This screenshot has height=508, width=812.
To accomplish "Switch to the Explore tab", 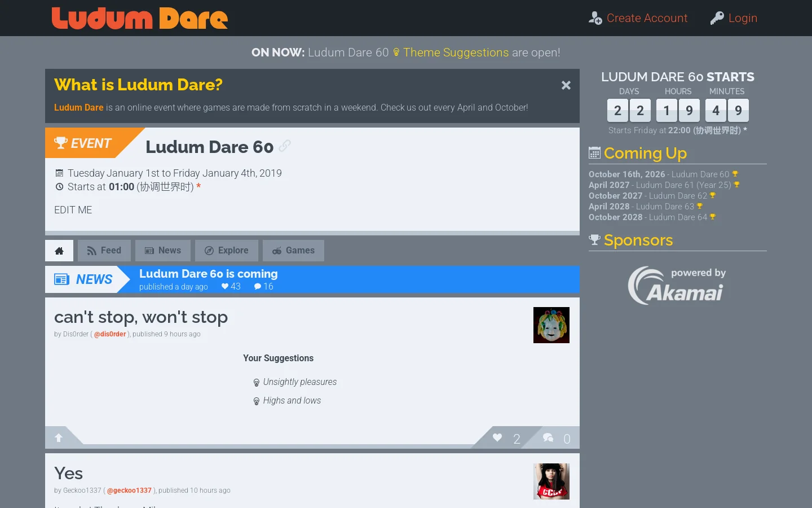I will point(227,251).
